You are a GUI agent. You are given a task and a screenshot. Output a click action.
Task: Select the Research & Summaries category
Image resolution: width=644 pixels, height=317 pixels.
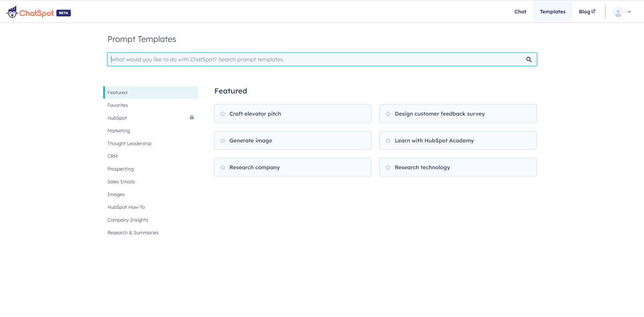click(151, 233)
